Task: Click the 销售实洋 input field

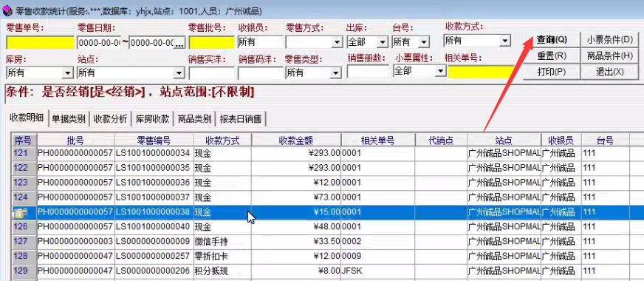Action: (x=211, y=73)
